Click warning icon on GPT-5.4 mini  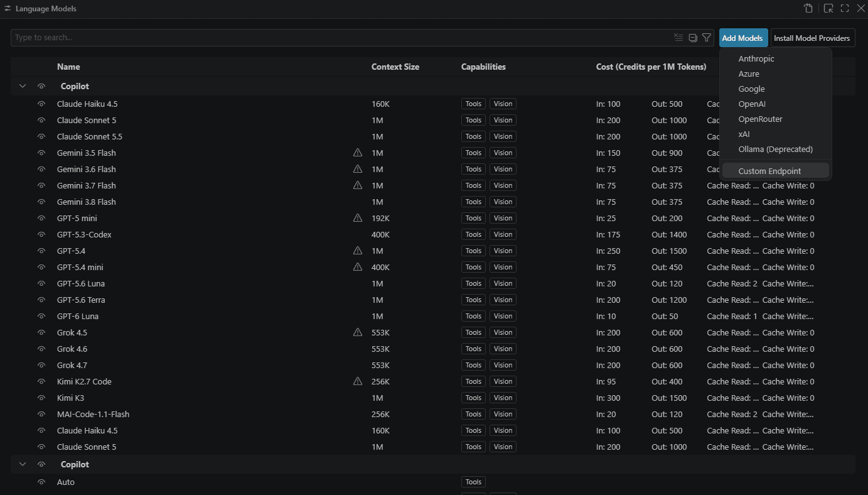(x=358, y=267)
